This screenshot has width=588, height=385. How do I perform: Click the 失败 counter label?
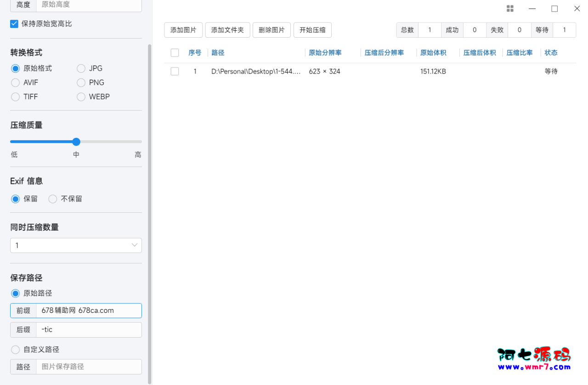pyautogui.click(x=497, y=30)
